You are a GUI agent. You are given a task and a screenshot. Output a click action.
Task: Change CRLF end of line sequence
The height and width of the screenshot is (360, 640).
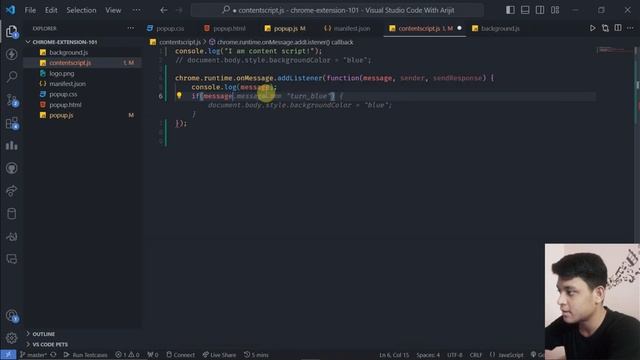(476, 355)
